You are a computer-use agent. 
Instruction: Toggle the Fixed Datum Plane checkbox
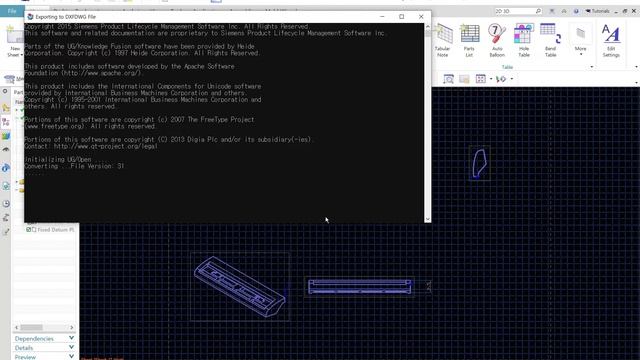pos(29,230)
